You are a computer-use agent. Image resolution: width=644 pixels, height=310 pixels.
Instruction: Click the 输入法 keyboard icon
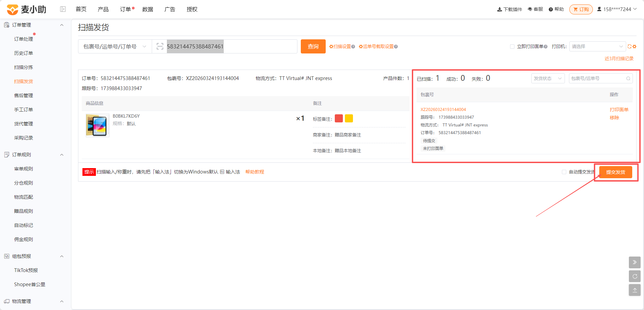point(222,172)
